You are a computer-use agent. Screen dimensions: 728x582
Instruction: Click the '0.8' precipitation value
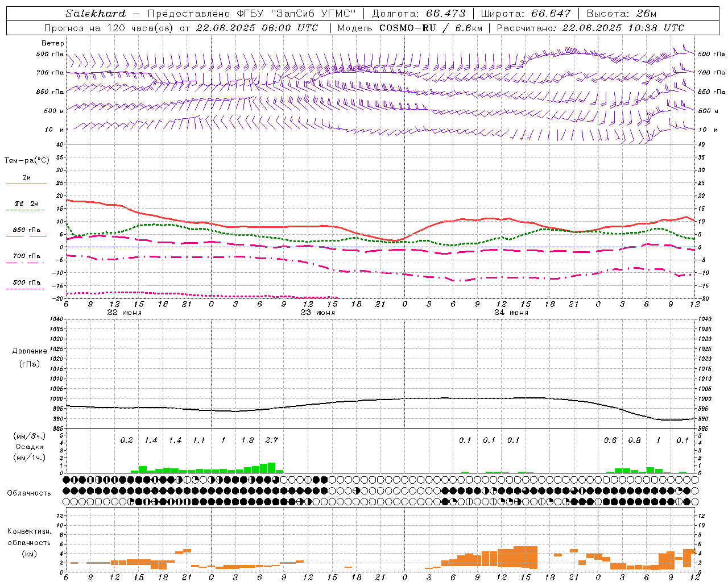pos(634,440)
